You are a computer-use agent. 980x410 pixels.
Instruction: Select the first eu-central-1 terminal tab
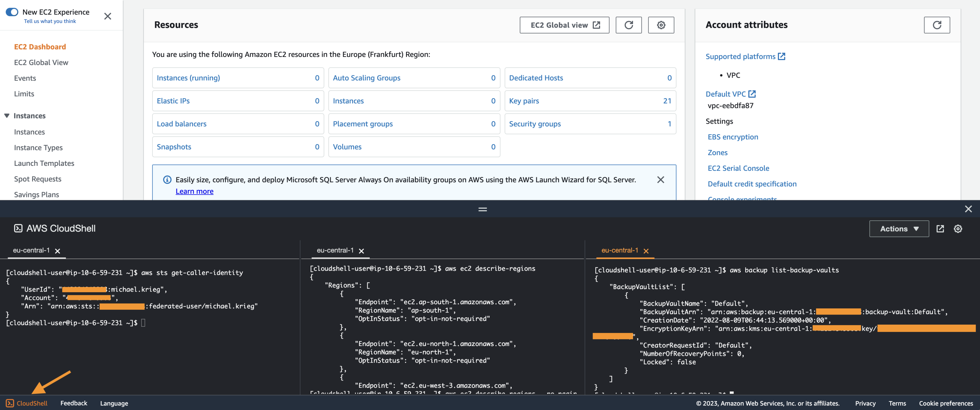pyautogui.click(x=31, y=250)
